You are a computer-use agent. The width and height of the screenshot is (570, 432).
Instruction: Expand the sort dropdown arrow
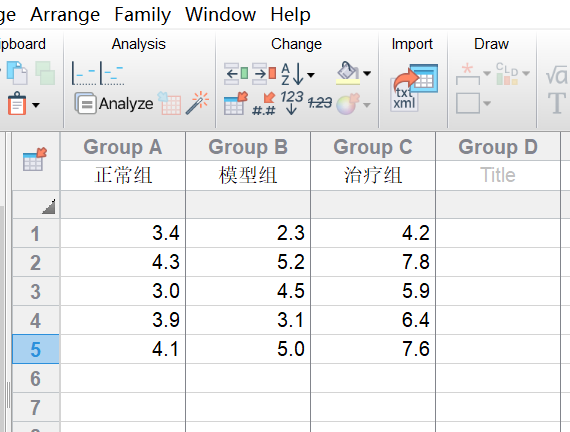[311, 75]
